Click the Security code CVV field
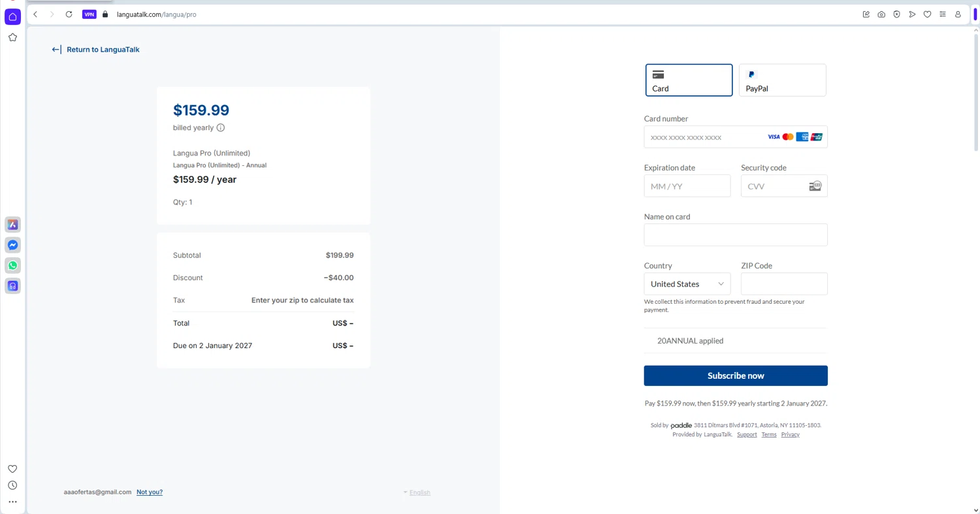The height and width of the screenshot is (514, 980). pyautogui.click(x=784, y=186)
